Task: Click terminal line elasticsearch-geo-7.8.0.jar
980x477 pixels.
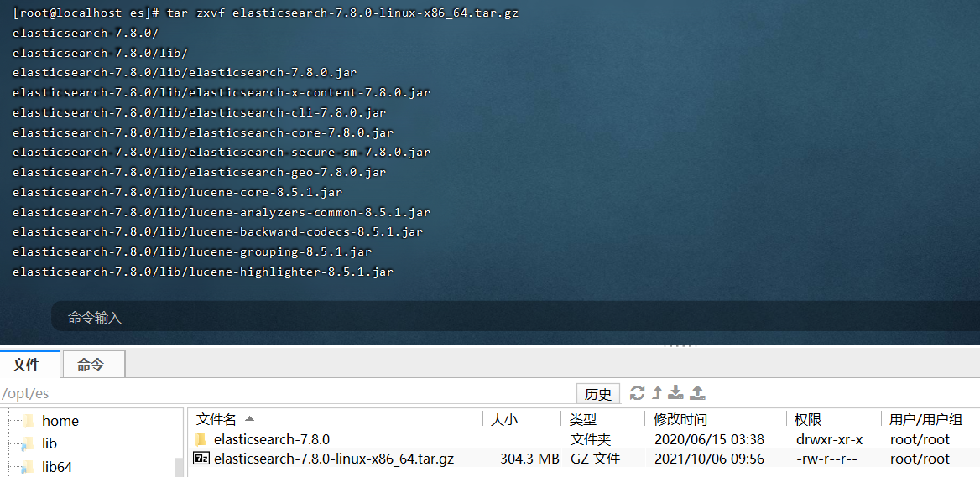Action: coord(199,172)
